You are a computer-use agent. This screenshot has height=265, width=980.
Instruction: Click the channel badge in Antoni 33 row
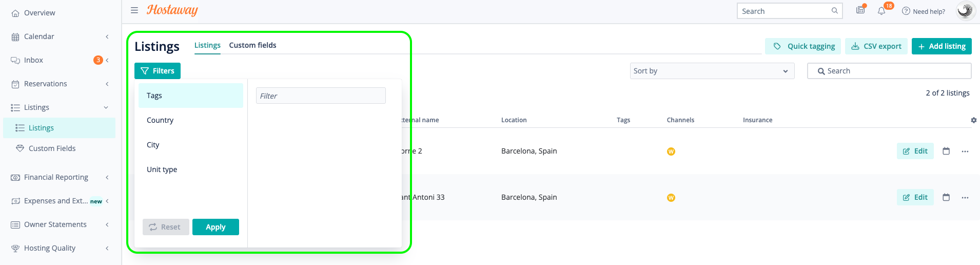(671, 198)
